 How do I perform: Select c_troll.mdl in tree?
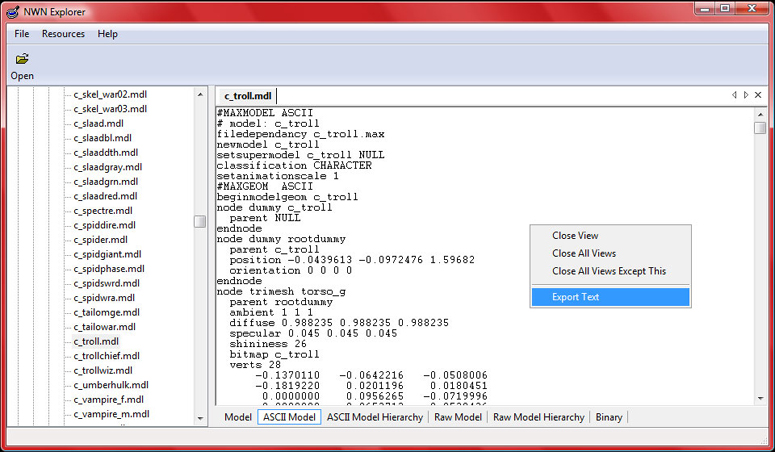tap(96, 341)
